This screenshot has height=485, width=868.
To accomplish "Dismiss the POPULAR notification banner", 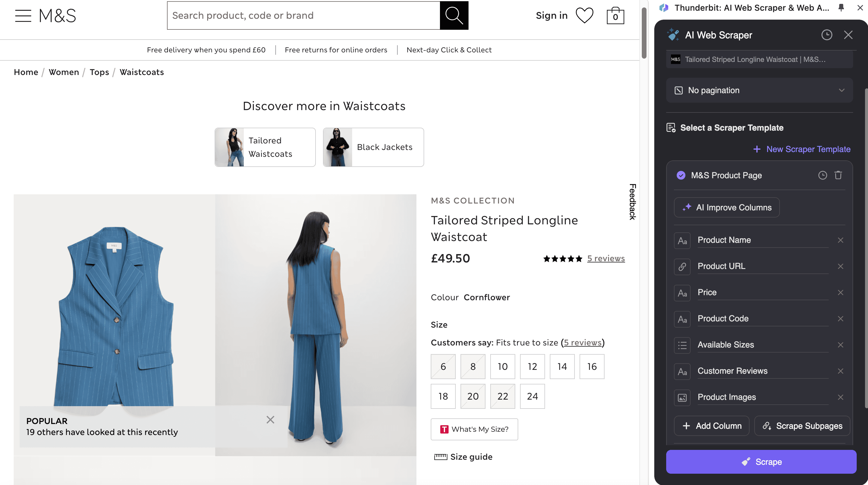I will click(270, 420).
